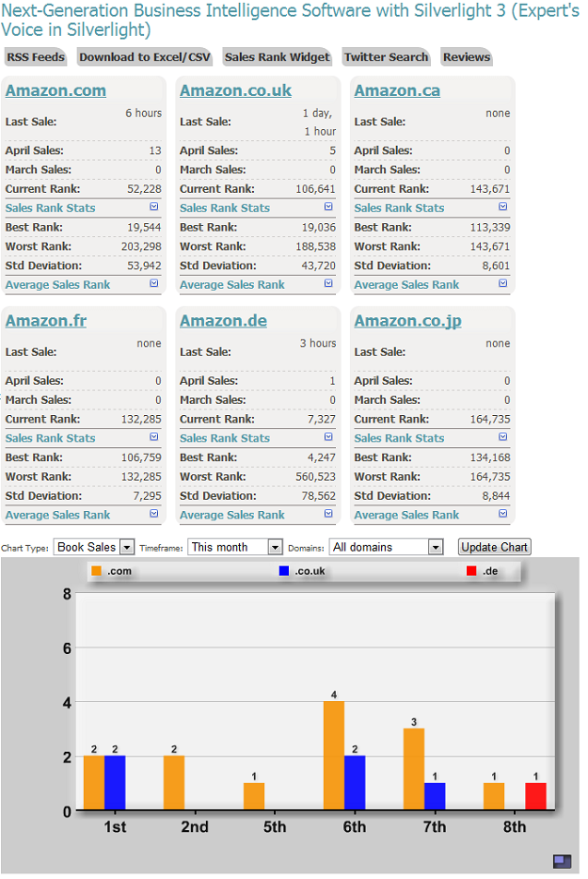The height and width of the screenshot is (879, 588).
Task: Collapse Sales Rank Stats arrow for Amazon.fr
Action: 154,438
